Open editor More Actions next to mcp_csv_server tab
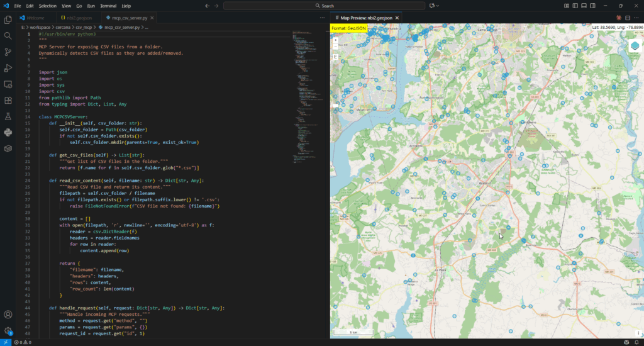644x346 pixels. click(323, 18)
